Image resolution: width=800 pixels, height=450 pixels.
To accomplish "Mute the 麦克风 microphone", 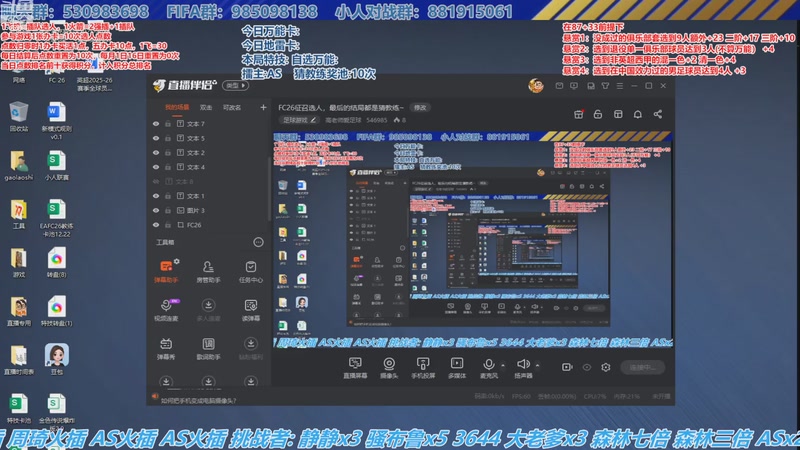I will point(488,367).
